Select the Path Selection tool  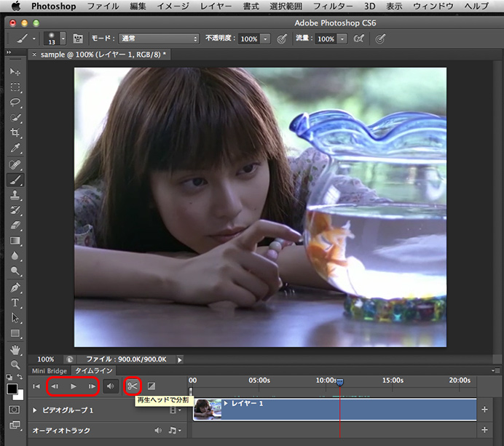point(15,318)
